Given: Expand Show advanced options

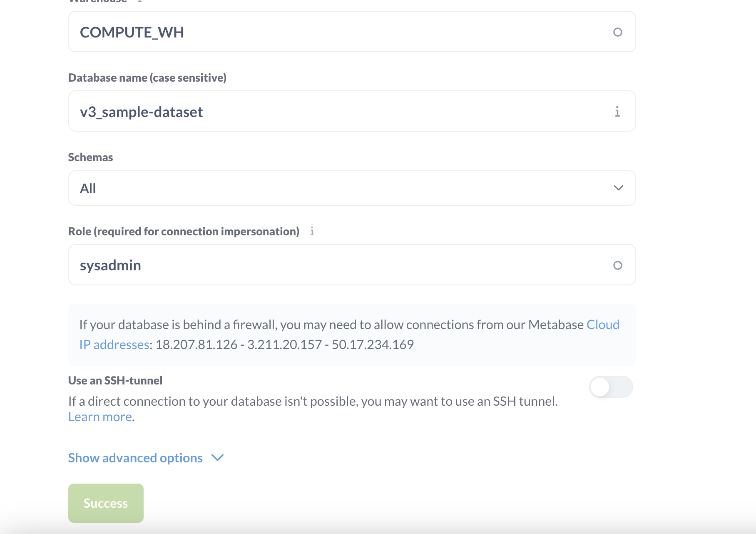Looking at the screenshot, I should point(135,458).
